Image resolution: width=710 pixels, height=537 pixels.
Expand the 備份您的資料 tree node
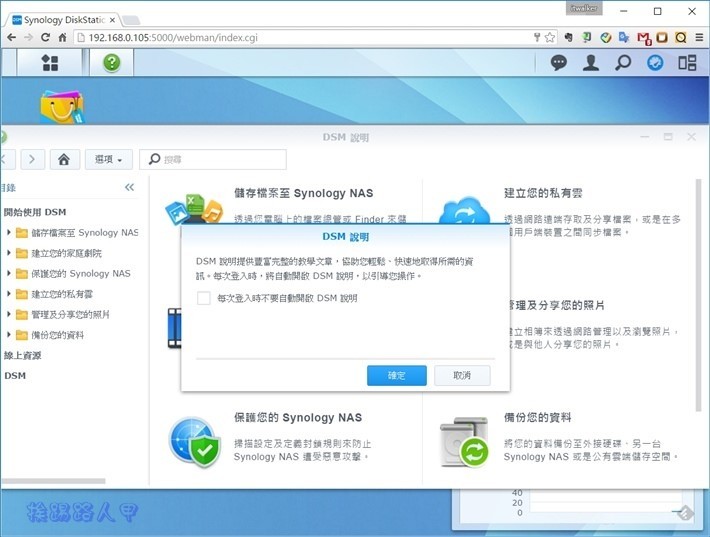coord(9,335)
